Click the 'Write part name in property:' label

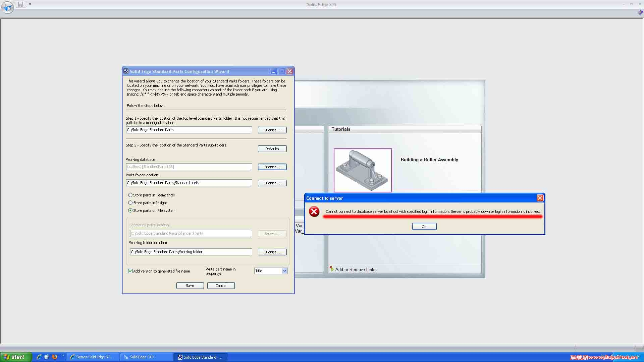[221, 271]
